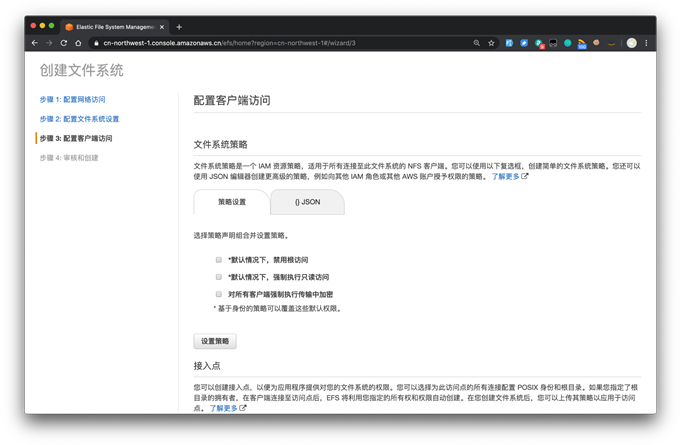This screenshot has width=680, height=445.
Task: Open the Amazon smile extension icon
Action: (611, 43)
